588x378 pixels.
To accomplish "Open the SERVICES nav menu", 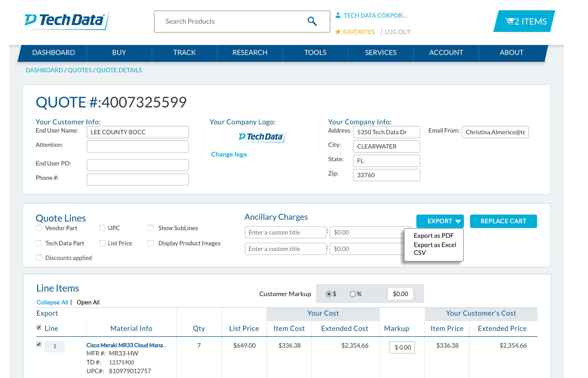I will (380, 53).
